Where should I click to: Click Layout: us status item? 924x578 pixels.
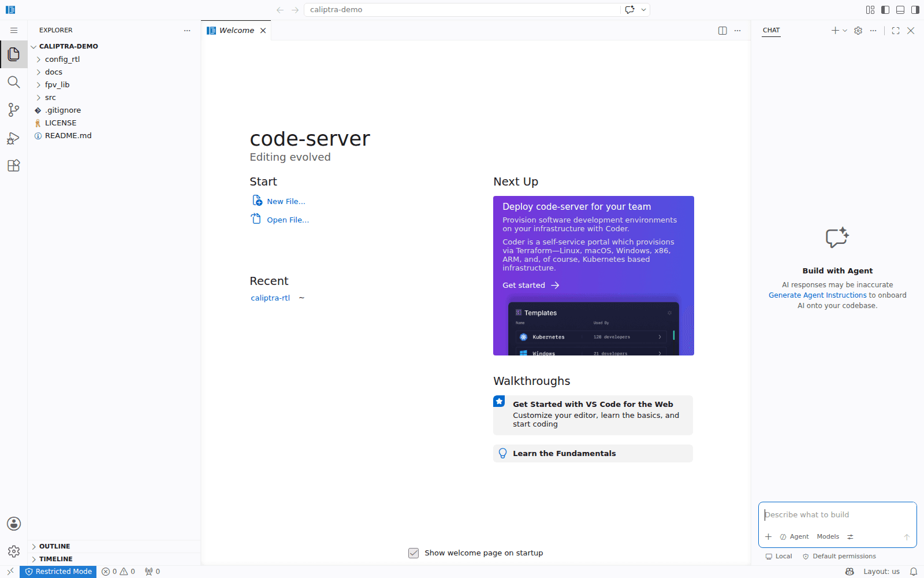tap(881, 572)
